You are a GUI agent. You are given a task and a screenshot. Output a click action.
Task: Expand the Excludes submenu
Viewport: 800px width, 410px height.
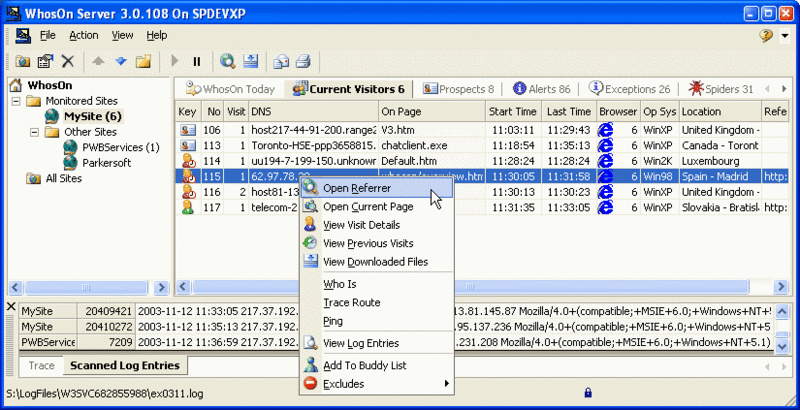[377, 383]
